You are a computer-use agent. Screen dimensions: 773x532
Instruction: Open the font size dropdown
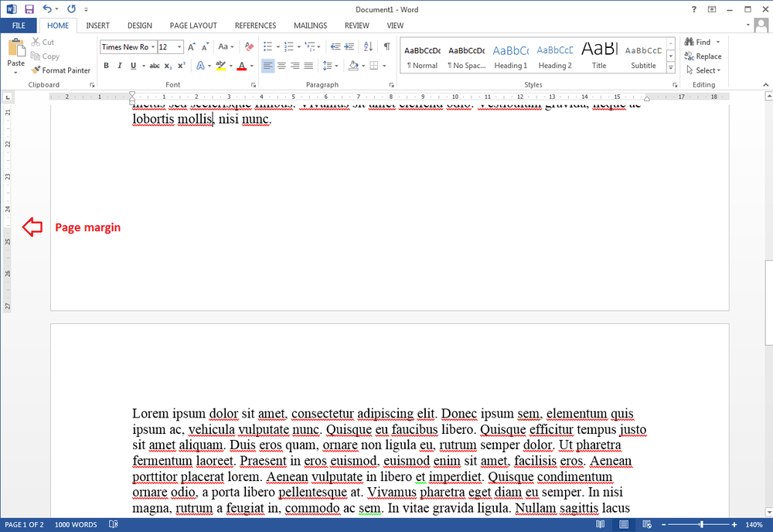pos(179,47)
